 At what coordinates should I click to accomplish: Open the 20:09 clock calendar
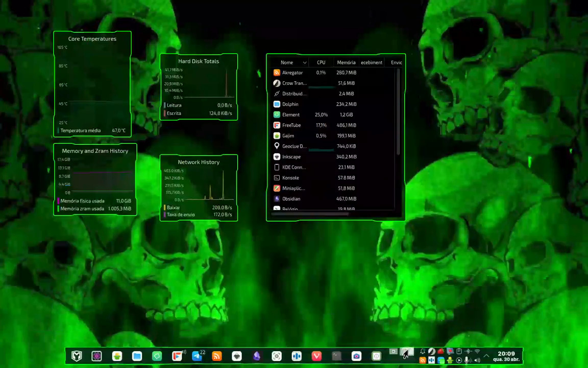pyautogui.click(x=506, y=356)
